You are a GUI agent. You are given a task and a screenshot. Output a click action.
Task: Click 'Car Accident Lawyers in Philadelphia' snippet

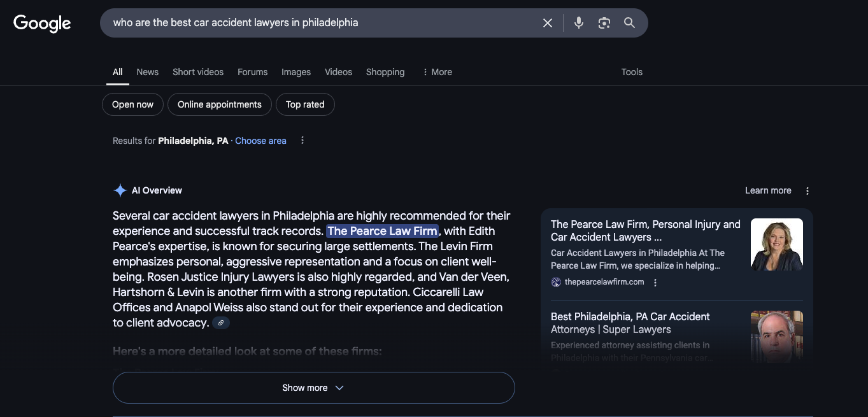637,259
